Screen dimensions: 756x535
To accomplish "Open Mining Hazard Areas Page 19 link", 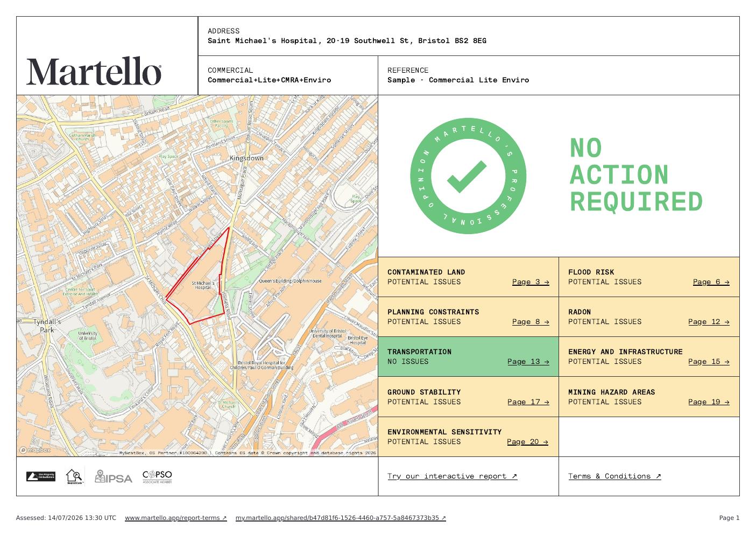I will [x=709, y=402].
